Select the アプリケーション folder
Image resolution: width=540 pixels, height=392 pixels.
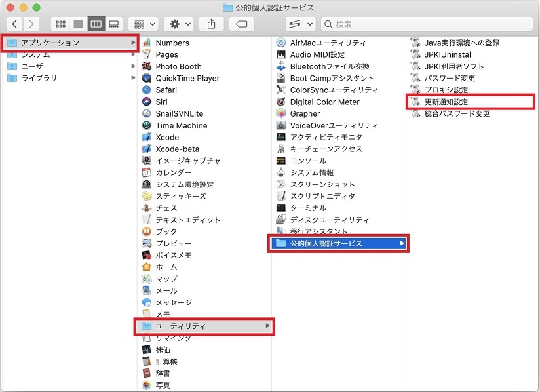click(70, 43)
